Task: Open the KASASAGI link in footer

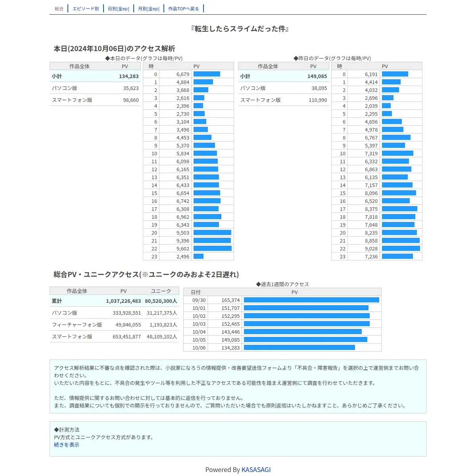Action: point(256,470)
